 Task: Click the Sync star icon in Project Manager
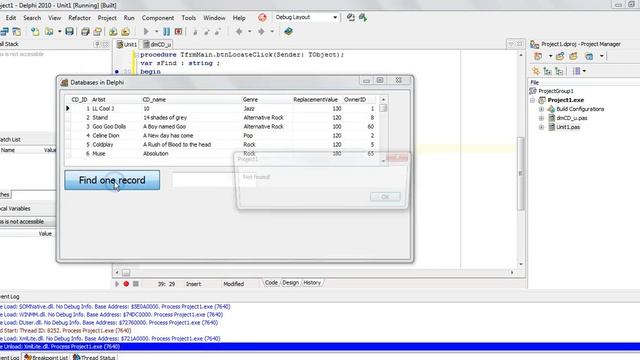[536, 71]
